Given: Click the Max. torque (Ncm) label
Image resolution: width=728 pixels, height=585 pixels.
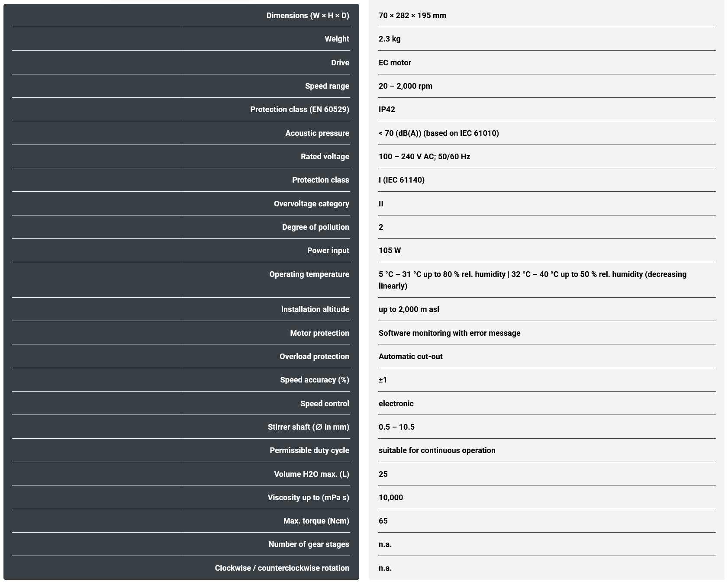Looking at the screenshot, I should [316, 521].
